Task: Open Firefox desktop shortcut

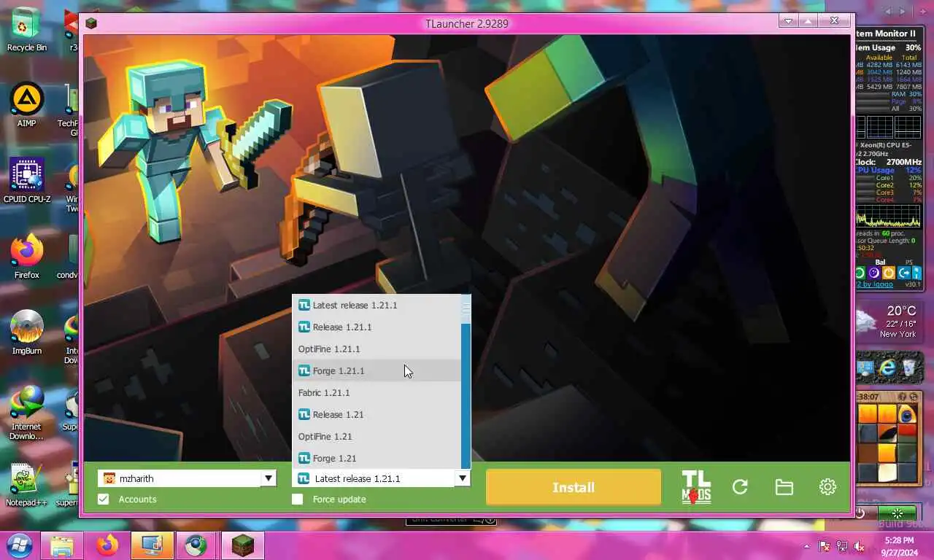Action: click(27, 256)
